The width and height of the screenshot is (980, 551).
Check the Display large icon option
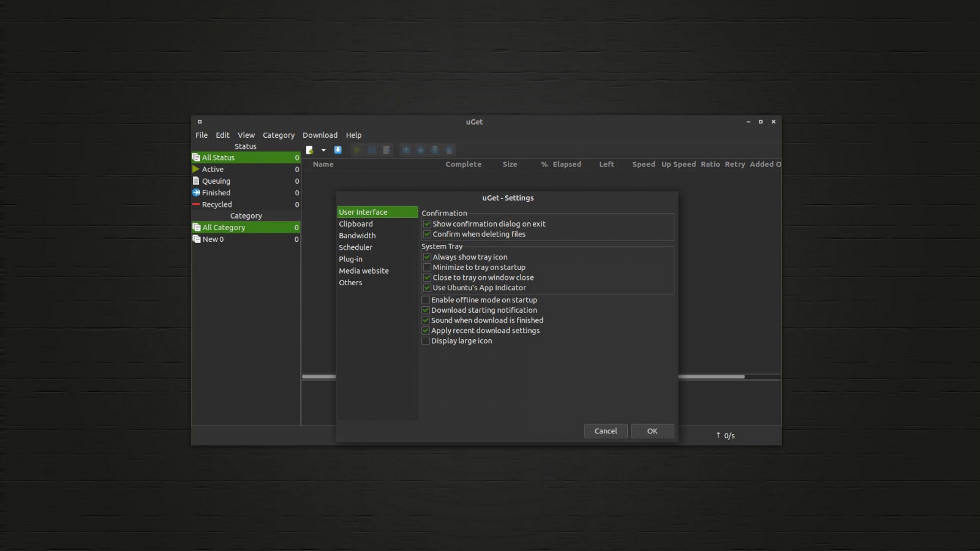pos(426,341)
